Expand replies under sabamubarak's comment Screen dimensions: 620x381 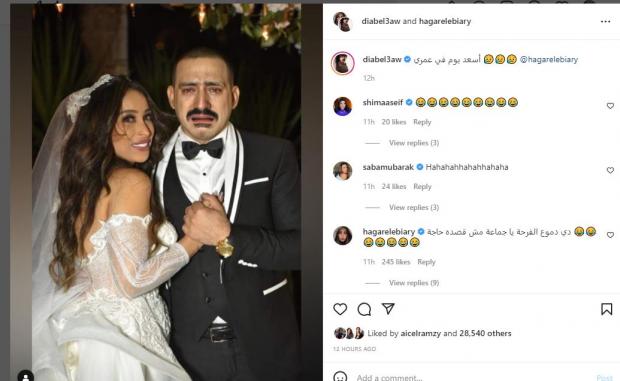click(414, 207)
